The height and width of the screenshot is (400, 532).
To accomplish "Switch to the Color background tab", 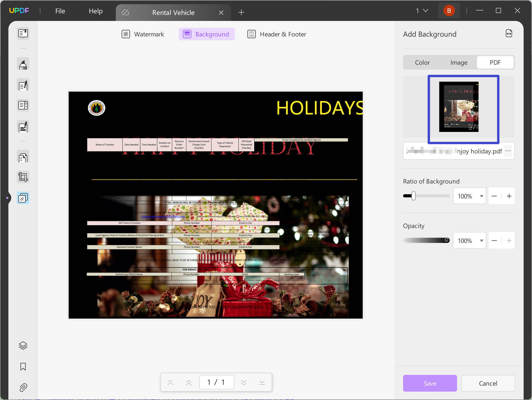I will point(422,62).
